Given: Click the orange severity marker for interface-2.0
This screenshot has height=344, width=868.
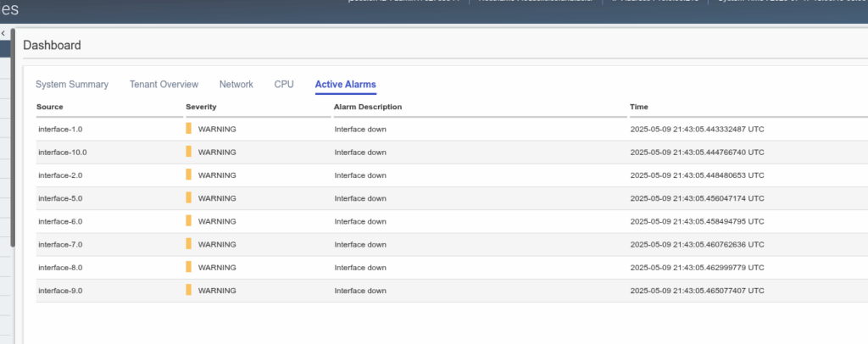Looking at the screenshot, I should pos(189,175).
